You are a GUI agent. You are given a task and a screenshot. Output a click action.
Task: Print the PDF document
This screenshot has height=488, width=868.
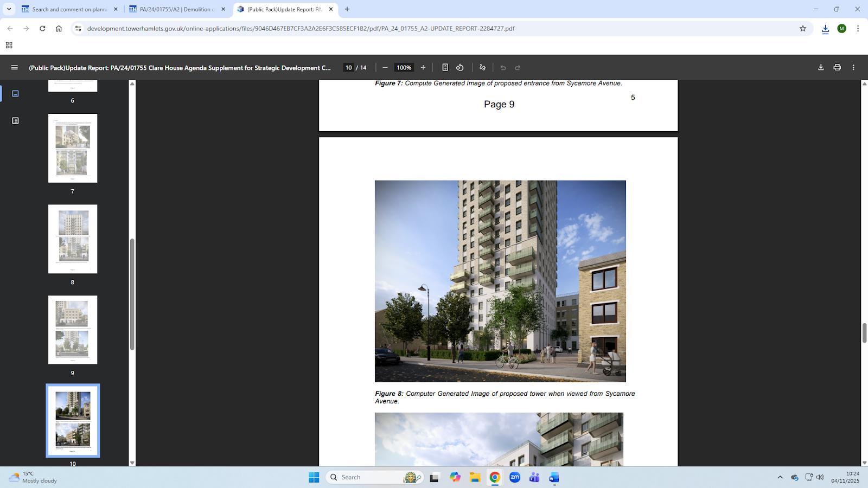coord(837,68)
